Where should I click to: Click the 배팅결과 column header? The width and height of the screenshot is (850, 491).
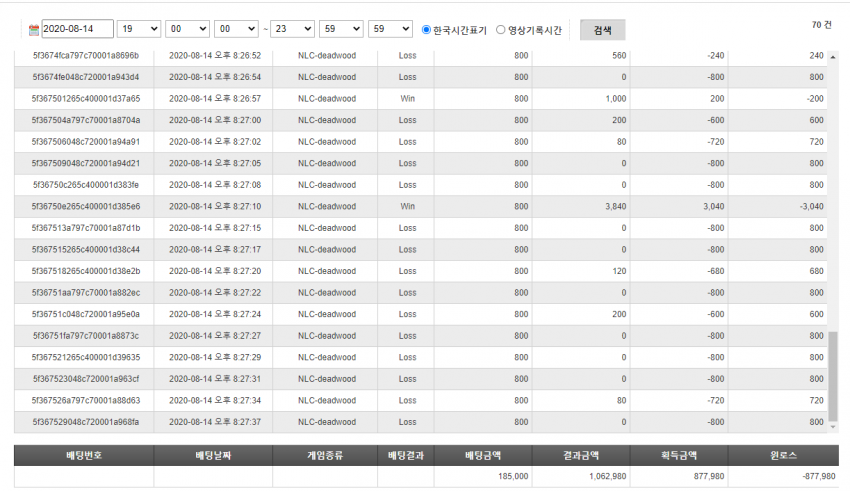pyautogui.click(x=405, y=455)
